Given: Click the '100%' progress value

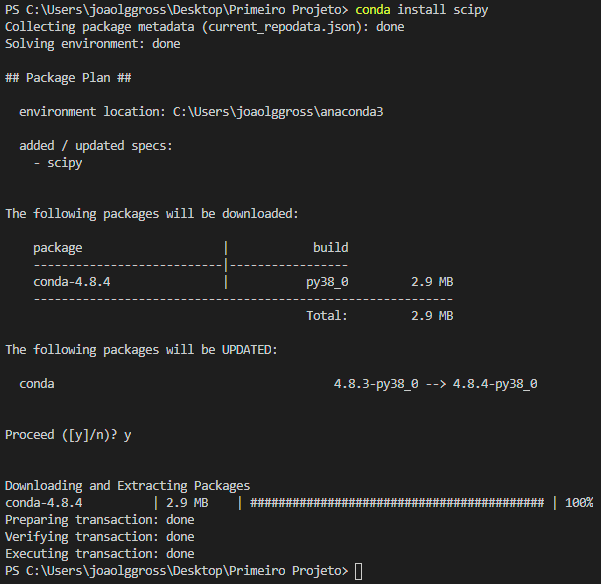Looking at the screenshot, I should pos(579,503).
